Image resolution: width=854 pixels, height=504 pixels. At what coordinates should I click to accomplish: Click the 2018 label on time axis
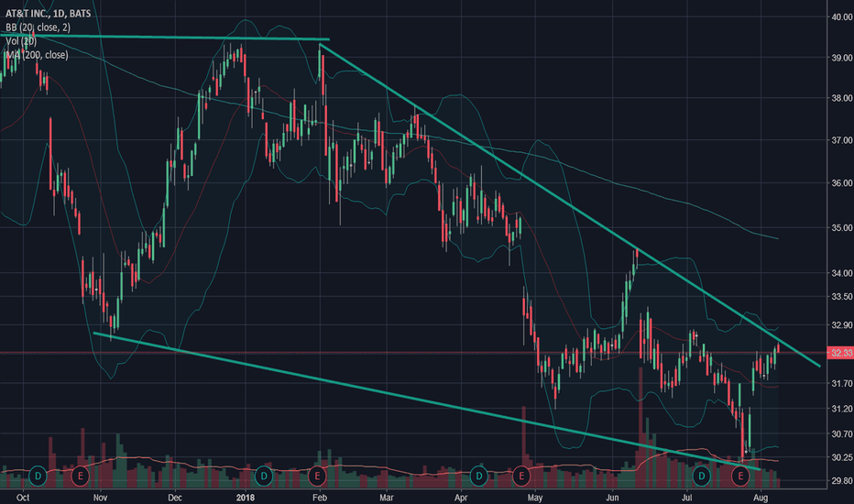click(x=246, y=497)
